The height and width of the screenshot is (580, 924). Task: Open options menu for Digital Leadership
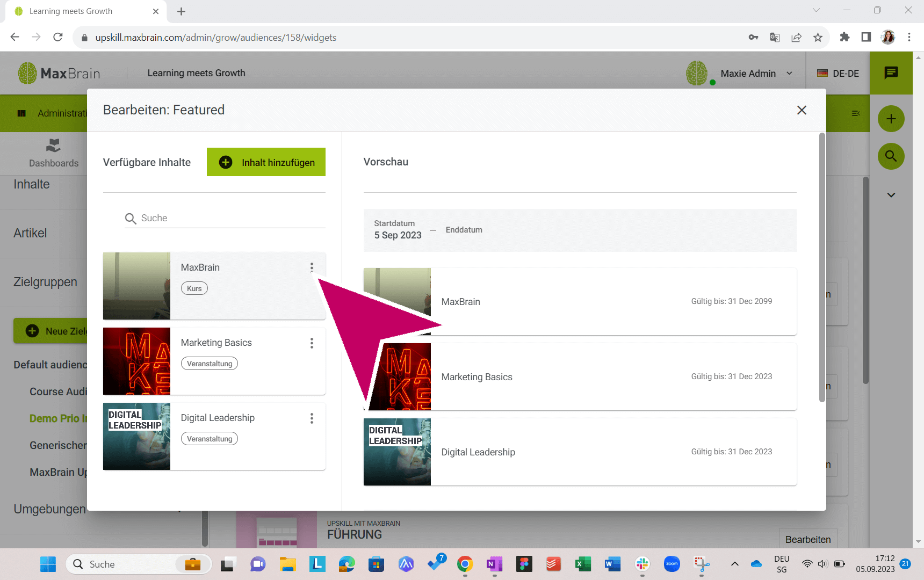[312, 418]
